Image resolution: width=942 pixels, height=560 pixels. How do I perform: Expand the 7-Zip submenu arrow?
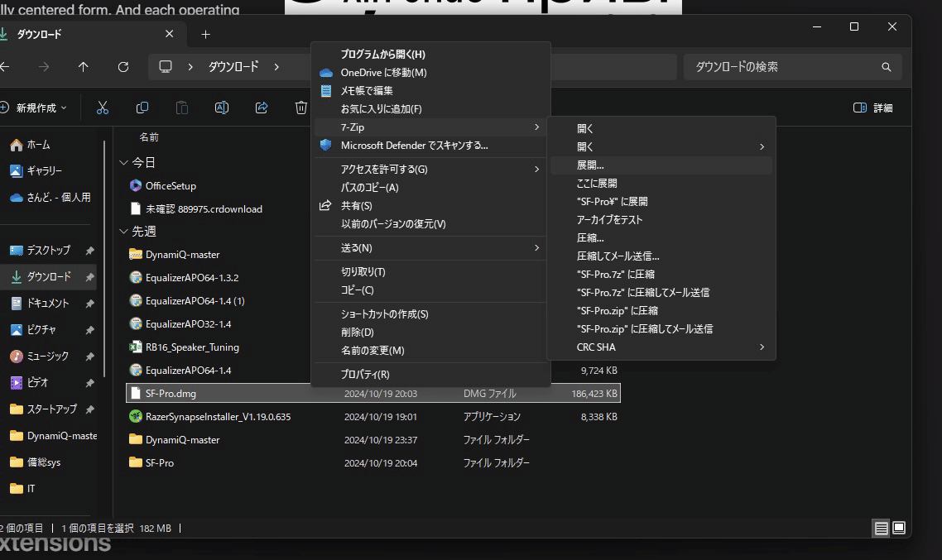coord(536,127)
